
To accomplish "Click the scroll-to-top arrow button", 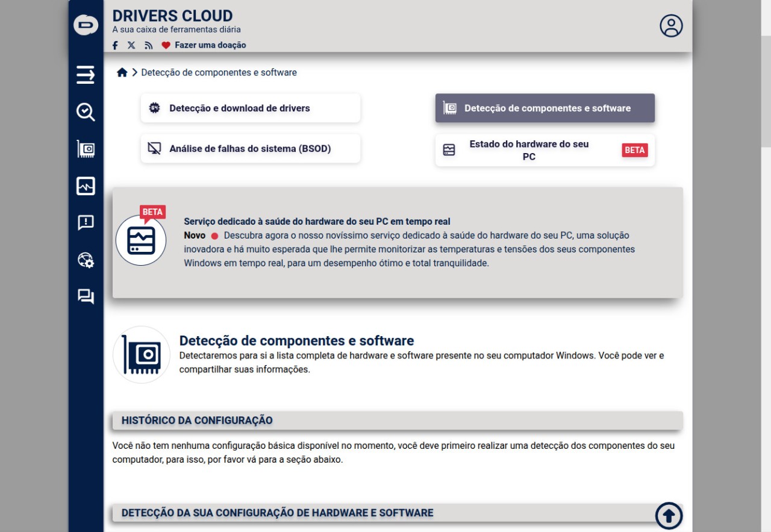I will click(x=669, y=516).
